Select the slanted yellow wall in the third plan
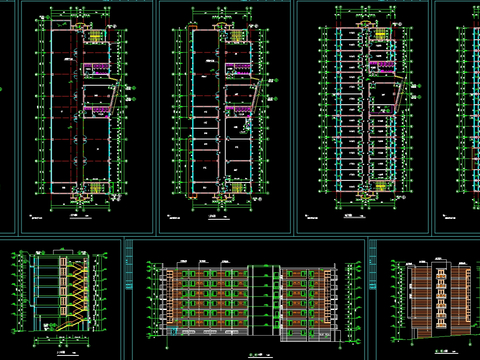This screenshot has height=360, width=480. coord(400,92)
